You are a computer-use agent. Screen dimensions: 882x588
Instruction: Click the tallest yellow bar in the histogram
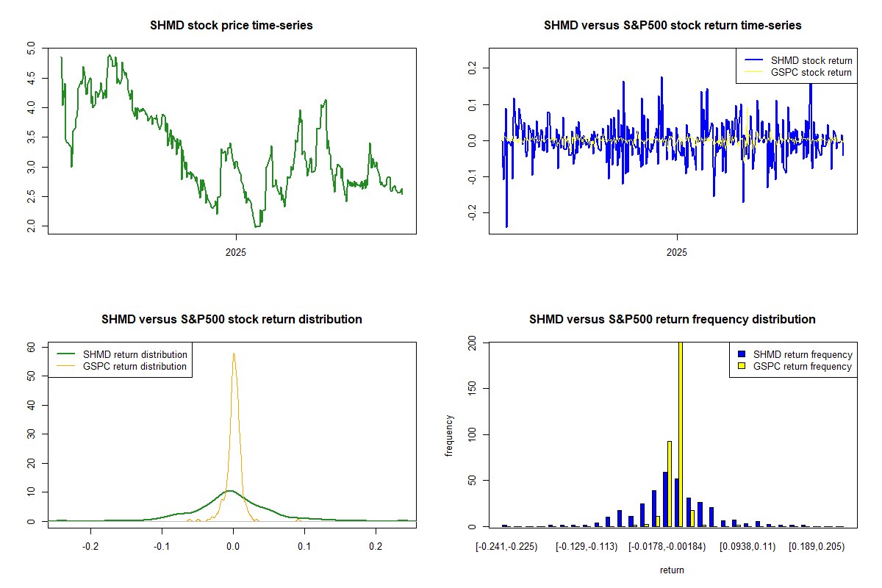tap(681, 434)
